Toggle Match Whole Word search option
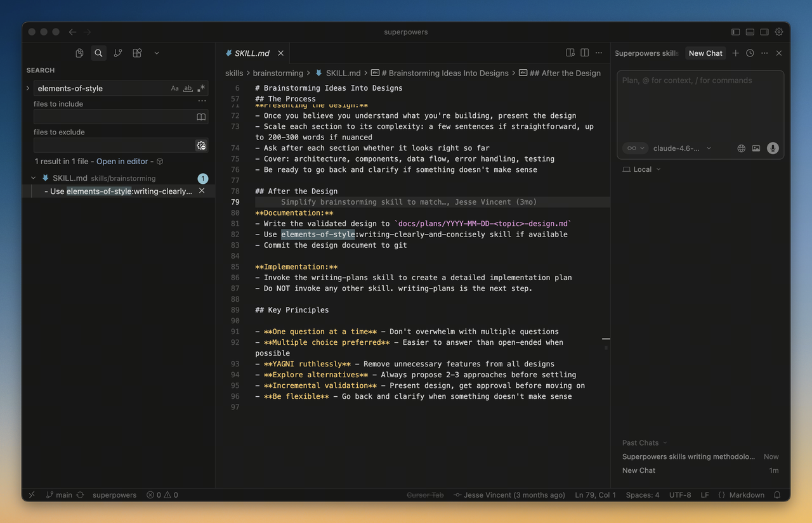The image size is (812, 523). pyautogui.click(x=188, y=89)
